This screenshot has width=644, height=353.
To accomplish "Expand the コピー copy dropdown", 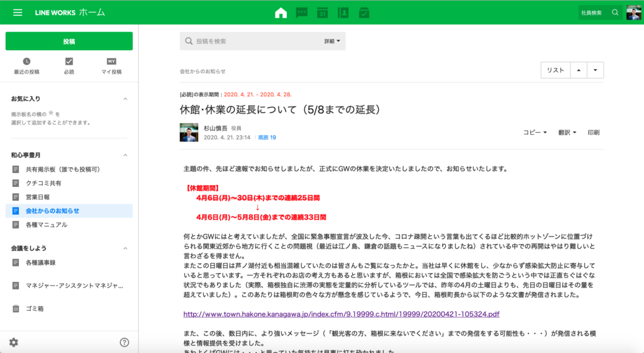I will tap(535, 133).
